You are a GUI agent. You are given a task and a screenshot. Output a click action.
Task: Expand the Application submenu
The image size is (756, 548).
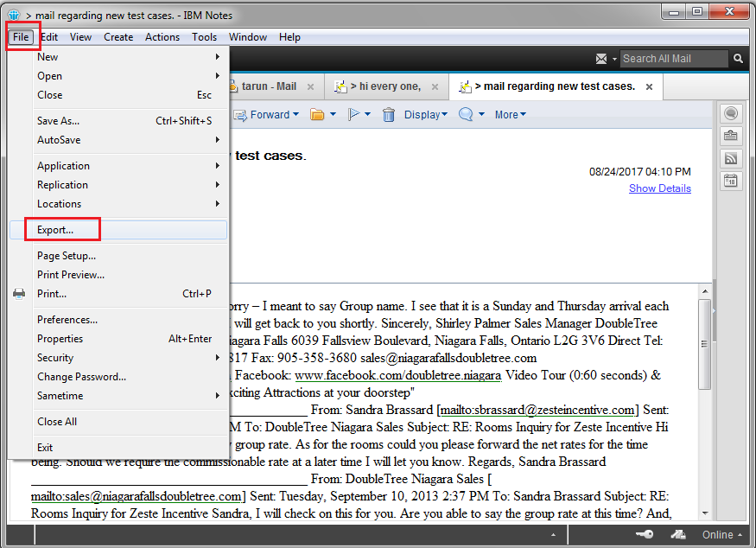[x=118, y=166]
